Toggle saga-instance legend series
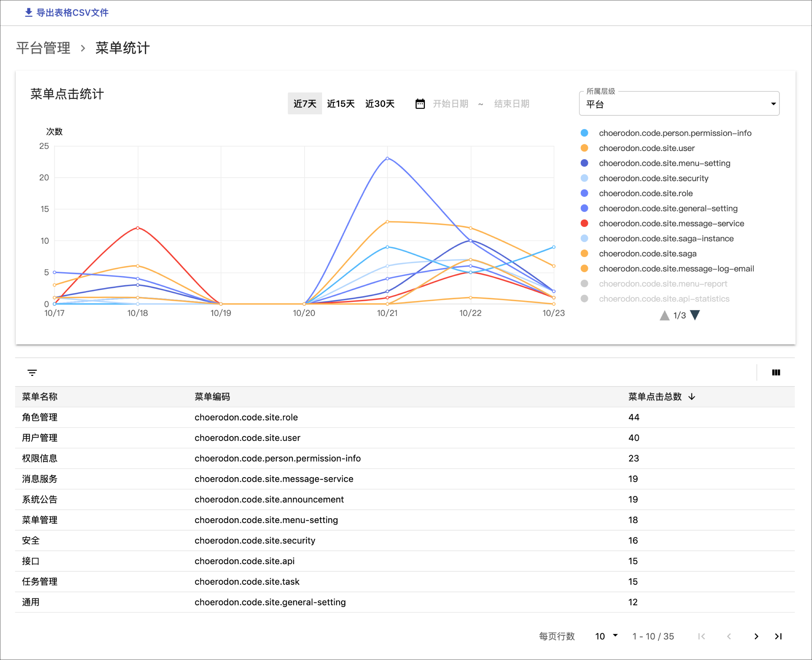Image resolution: width=812 pixels, height=660 pixels. (657, 238)
